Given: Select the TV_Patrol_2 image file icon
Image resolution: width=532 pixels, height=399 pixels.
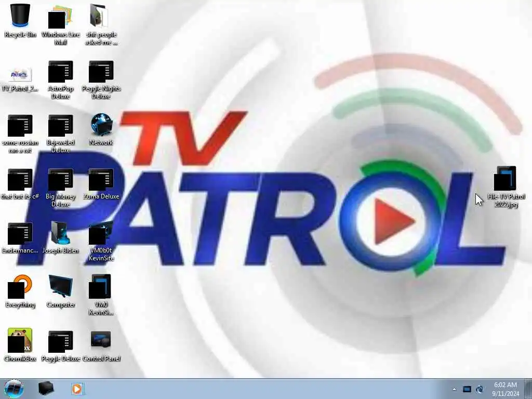Looking at the screenshot, I should [x=20, y=79].
